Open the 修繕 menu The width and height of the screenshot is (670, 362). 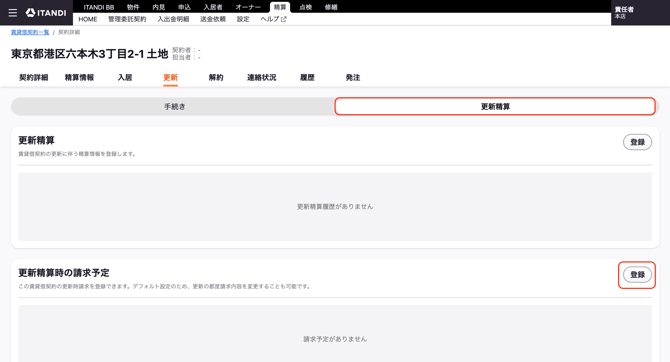331,7
